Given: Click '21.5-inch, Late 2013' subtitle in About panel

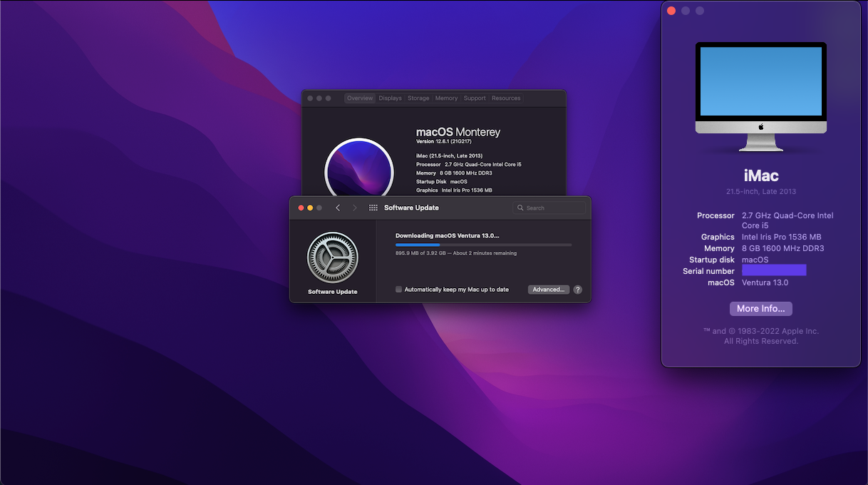Looking at the screenshot, I should [x=761, y=191].
